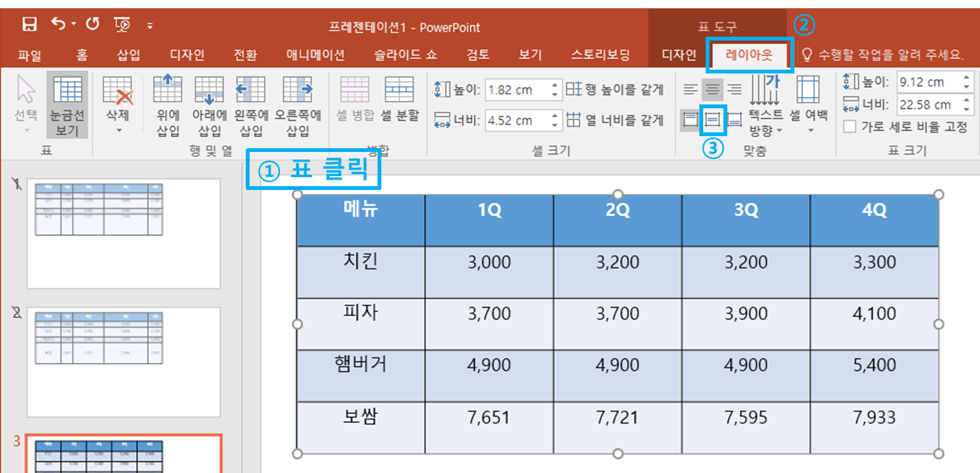Click the cell with value 5,400
Screen dimensions: 980x473
[874, 375]
